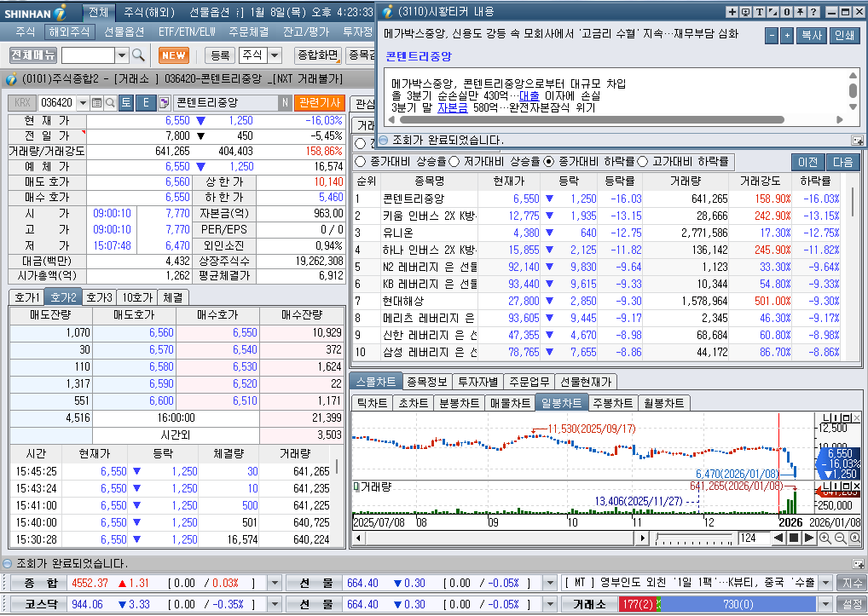Pin the news window with the pushpin icon
The width and height of the screenshot is (868, 616).
(x=801, y=12)
